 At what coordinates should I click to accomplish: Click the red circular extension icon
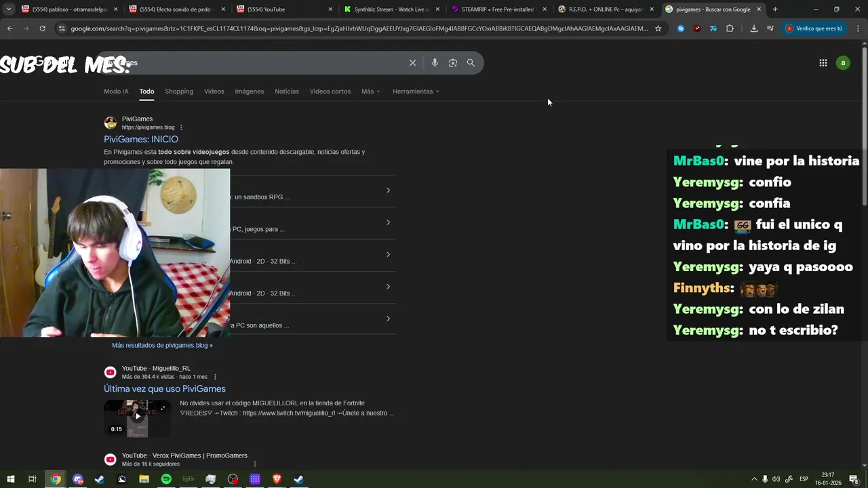coord(697,28)
